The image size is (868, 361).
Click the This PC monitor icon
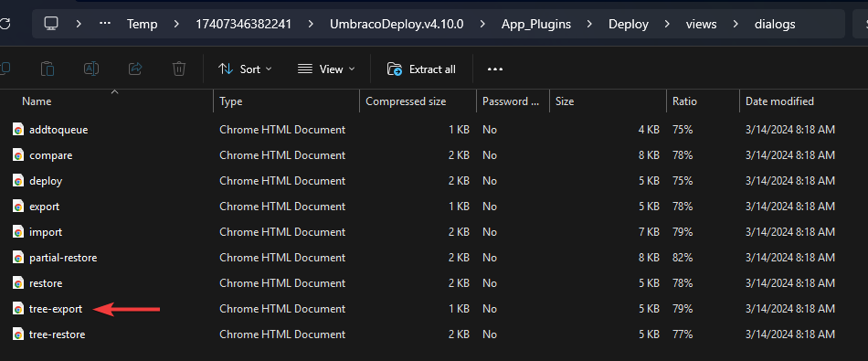coord(51,23)
